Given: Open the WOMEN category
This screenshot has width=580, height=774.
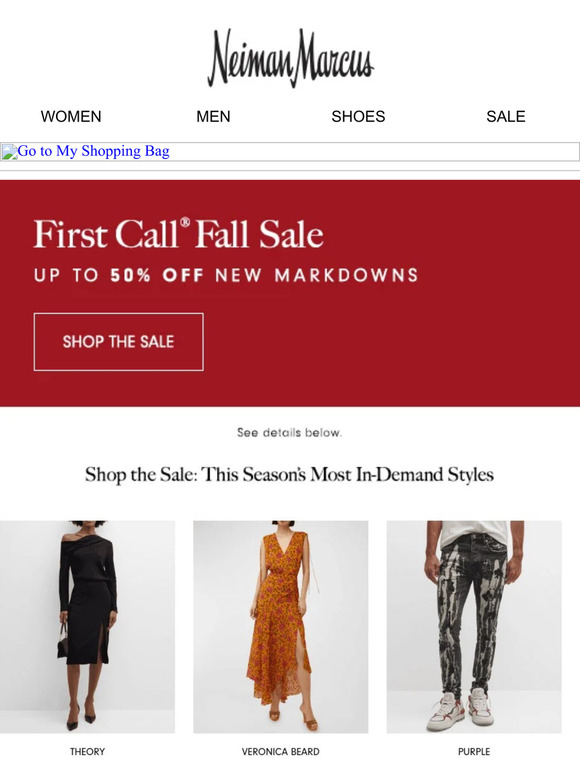Looking at the screenshot, I should (71, 116).
